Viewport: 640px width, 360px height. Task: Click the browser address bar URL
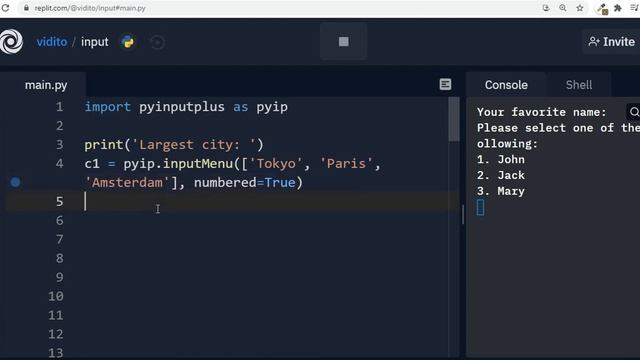click(90, 8)
